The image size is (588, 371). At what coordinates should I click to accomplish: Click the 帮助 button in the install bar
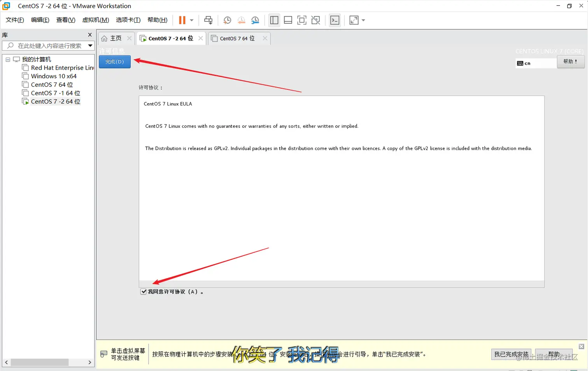pos(554,354)
